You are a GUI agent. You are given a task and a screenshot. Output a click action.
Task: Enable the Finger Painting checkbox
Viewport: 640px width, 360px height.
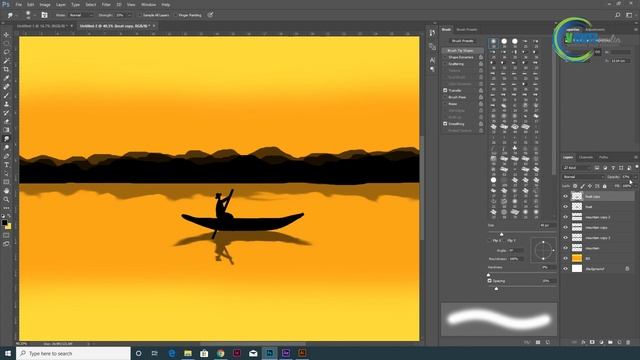click(x=176, y=15)
